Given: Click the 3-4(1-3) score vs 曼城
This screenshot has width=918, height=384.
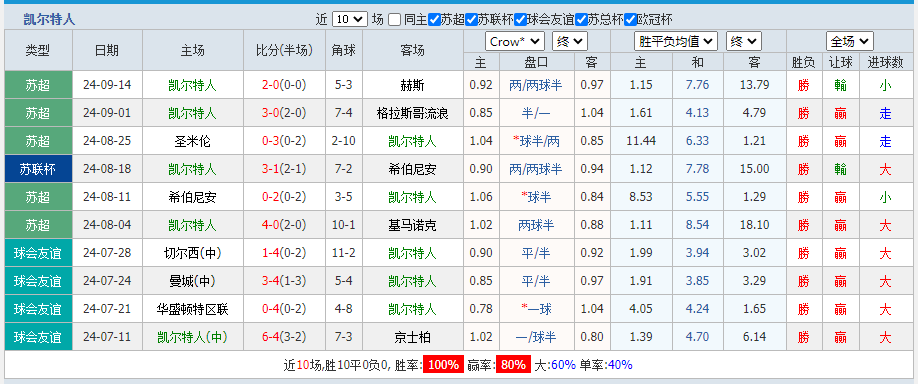Looking at the screenshot, I should [x=285, y=282].
